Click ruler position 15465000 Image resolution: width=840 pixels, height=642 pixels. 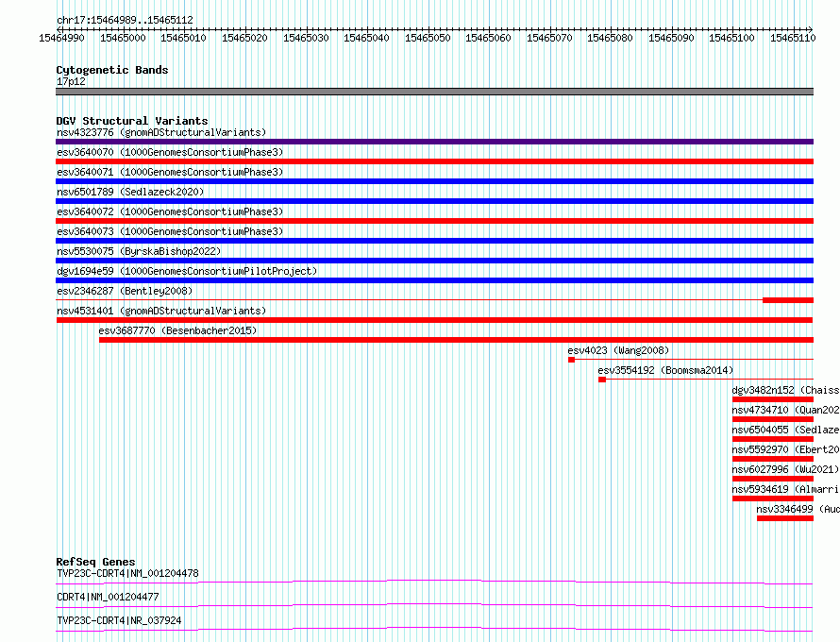[123, 38]
